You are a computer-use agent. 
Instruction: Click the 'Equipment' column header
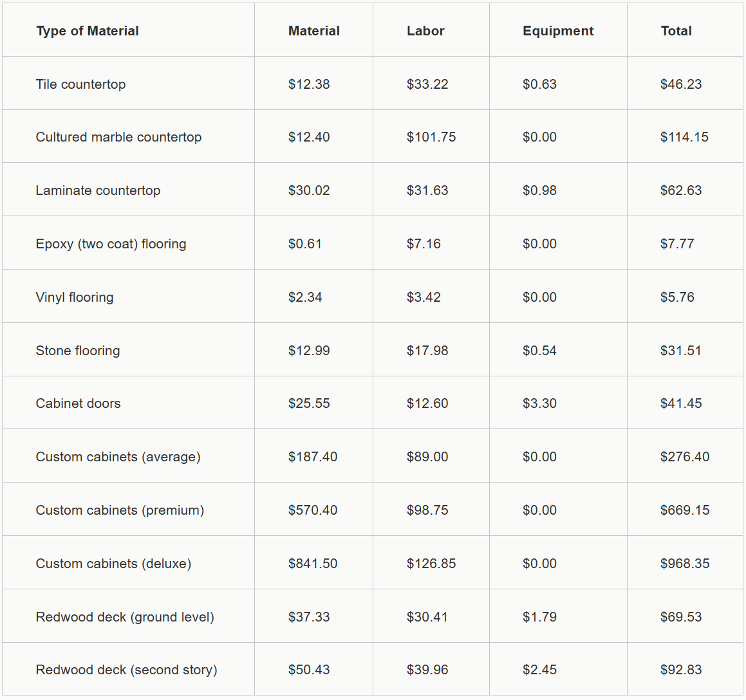pos(558,31)
